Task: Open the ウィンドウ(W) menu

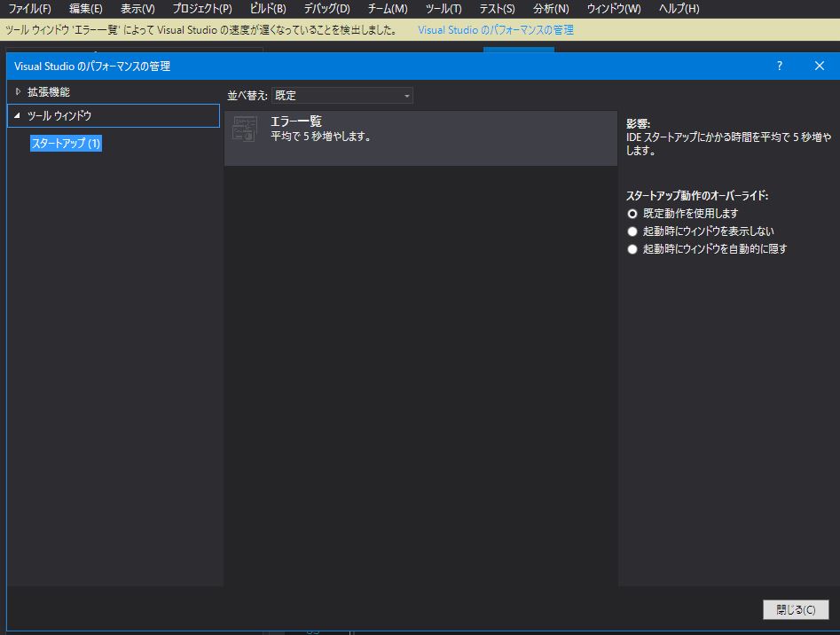Action: [614, 9]
